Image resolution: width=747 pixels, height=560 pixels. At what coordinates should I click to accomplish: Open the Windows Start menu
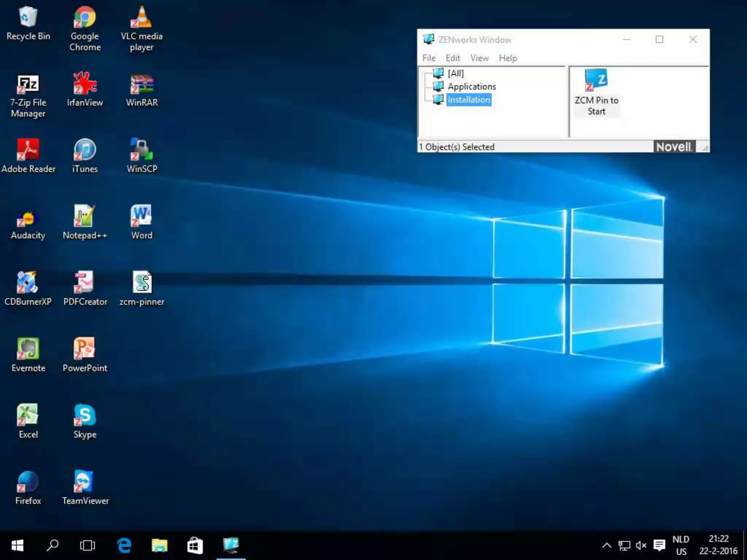coord(17,545)
